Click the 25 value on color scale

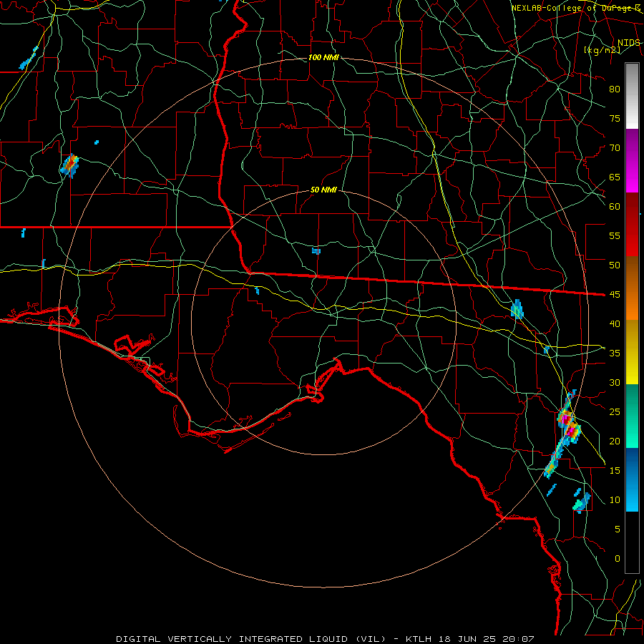(615, 411)
